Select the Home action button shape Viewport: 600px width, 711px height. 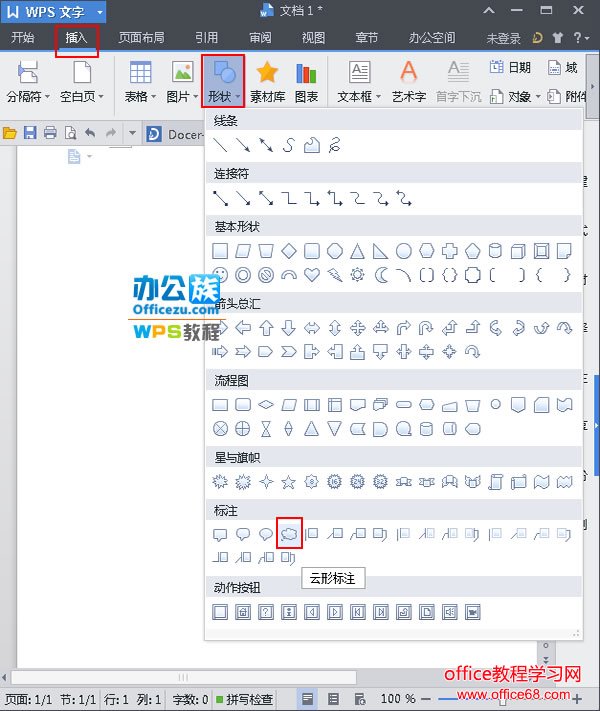(243, 612)
